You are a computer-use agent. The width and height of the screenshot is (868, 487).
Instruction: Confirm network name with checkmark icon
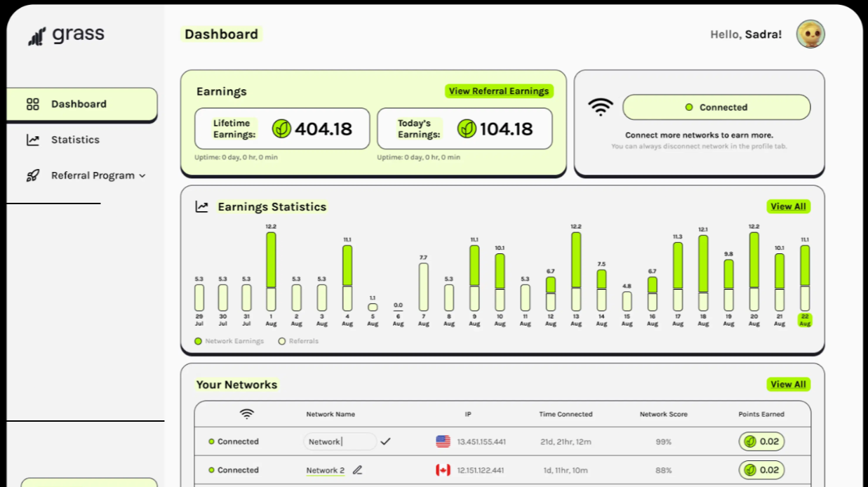click(x=385, y=441)
